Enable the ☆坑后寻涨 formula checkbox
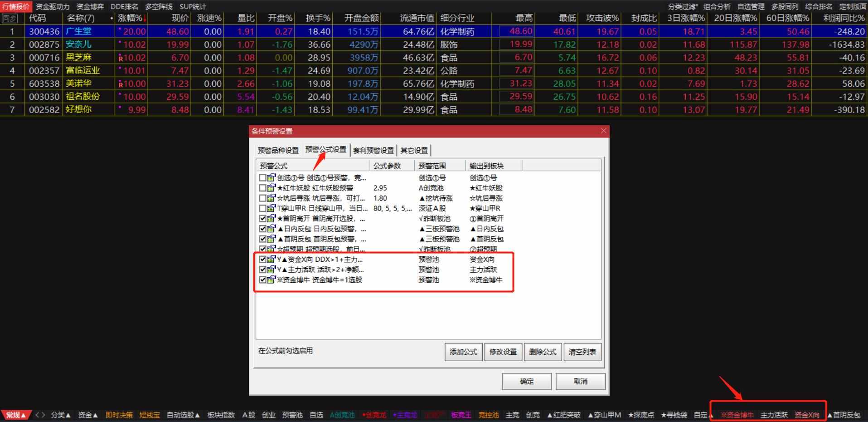 262,198
